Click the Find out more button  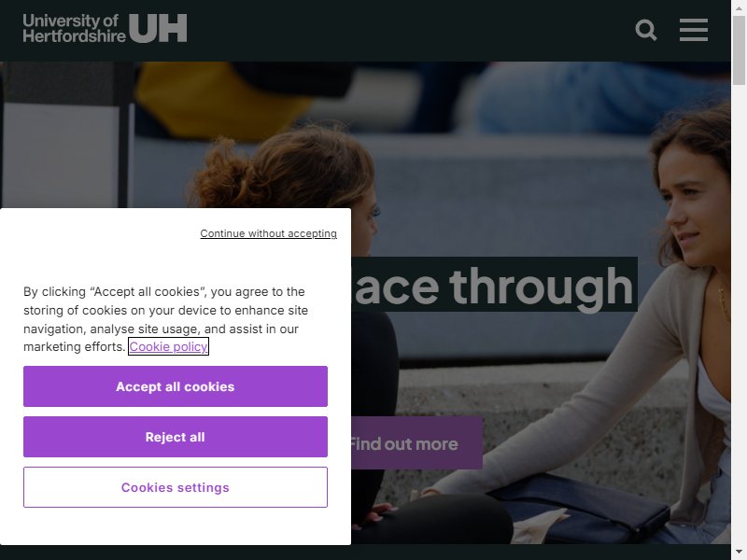pyautogui.click(x=416, y=443)
